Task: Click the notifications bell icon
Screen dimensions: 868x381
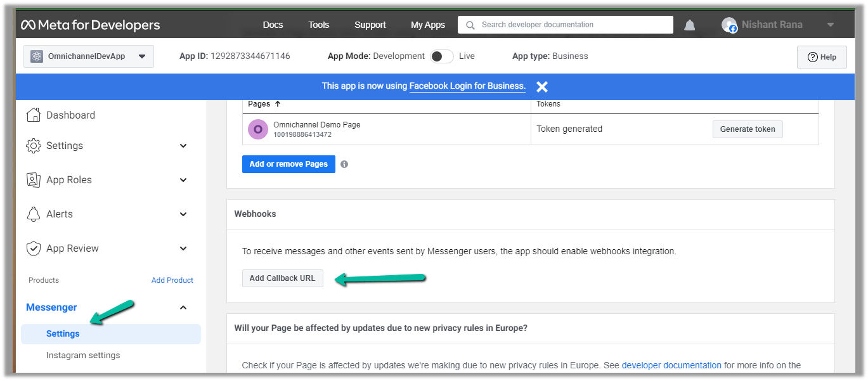Action: pos(689,25)
